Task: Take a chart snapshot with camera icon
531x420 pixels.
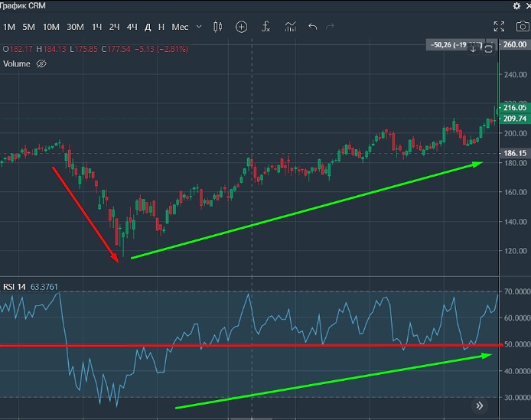Action: click(x=522, y=27)
